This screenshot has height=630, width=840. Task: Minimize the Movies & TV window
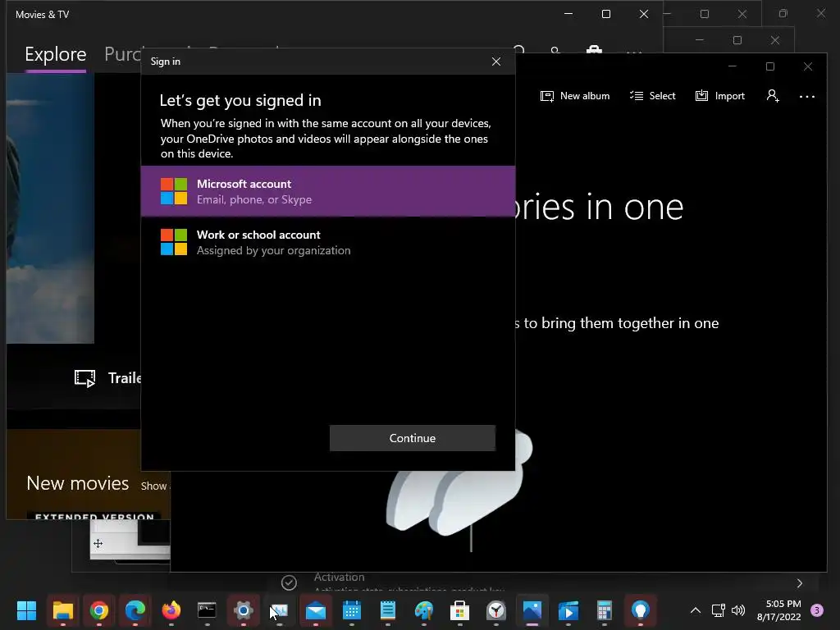568,15
